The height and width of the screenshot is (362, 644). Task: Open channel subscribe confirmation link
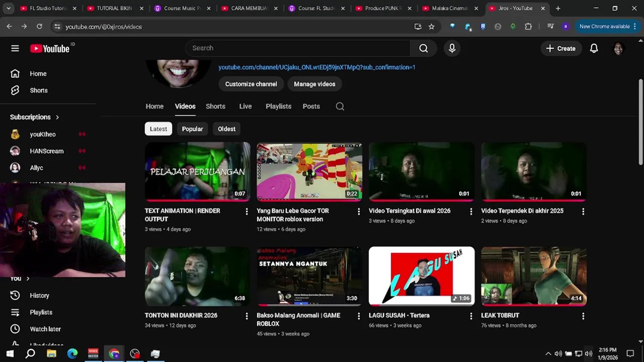coord(316,67)
